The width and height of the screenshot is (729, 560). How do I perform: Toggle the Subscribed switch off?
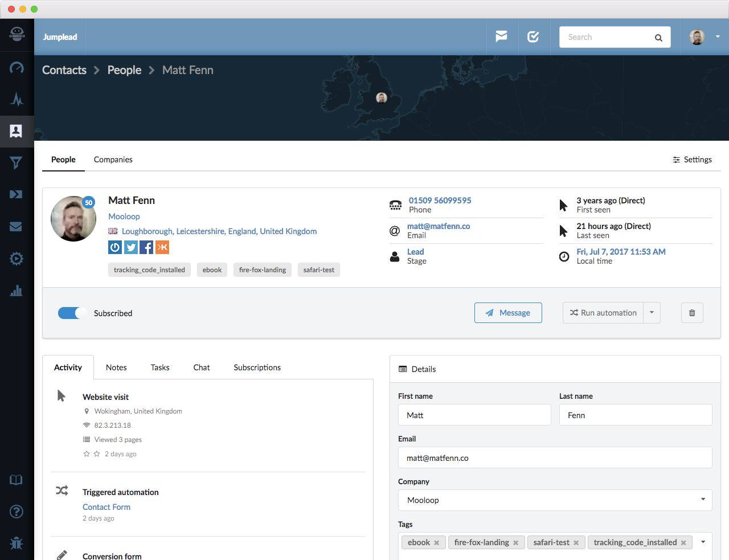pyautogui.click(x=72, y=313)
